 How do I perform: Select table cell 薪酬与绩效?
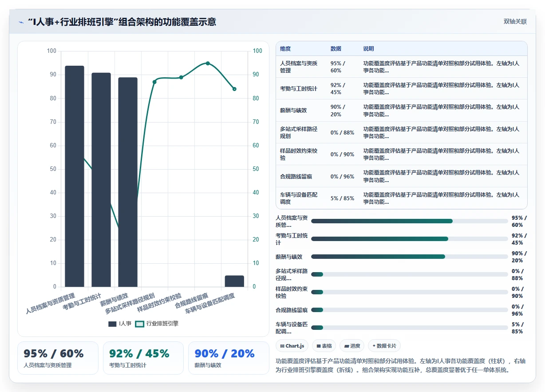pos(301,110)
